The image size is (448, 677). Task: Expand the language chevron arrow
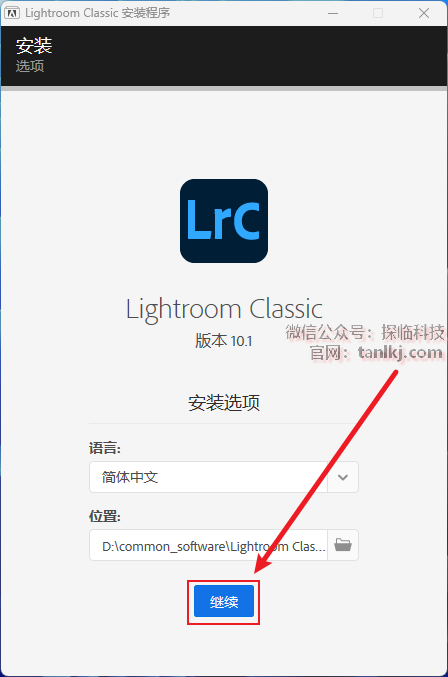tap(343, 477)
